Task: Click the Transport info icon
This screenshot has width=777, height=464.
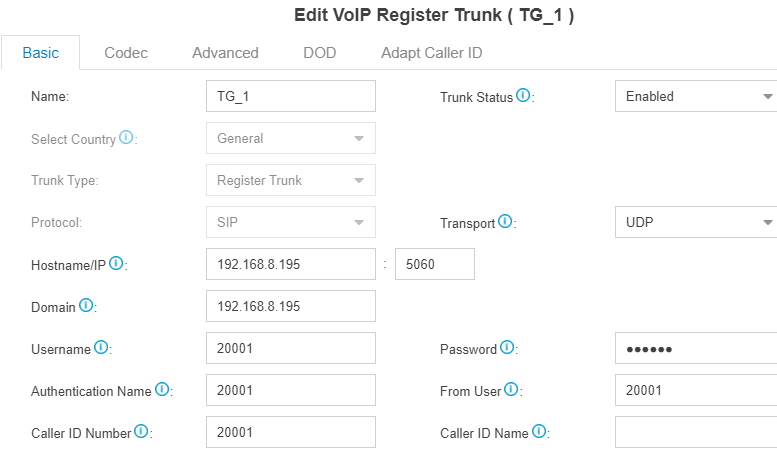Action: click(505, 221)
